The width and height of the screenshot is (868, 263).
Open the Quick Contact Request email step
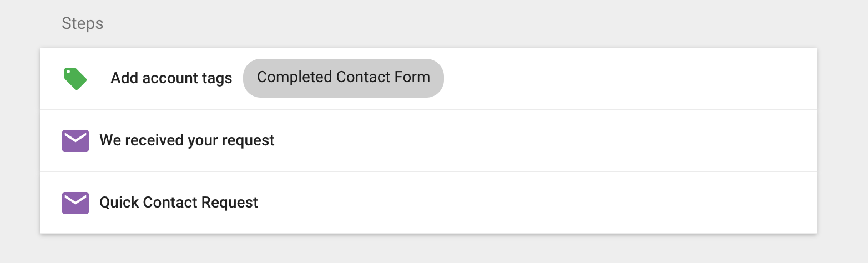179,203
